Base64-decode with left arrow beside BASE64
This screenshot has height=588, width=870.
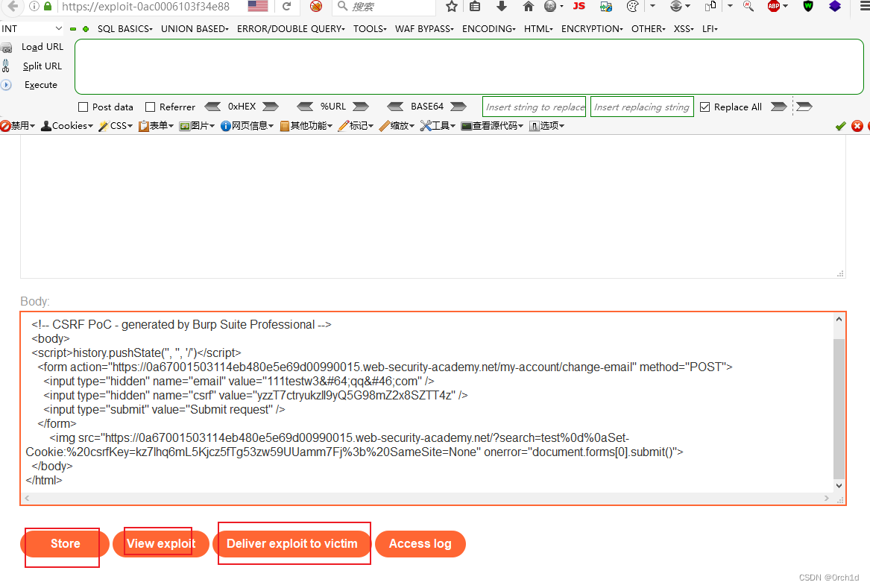(395, 107)
